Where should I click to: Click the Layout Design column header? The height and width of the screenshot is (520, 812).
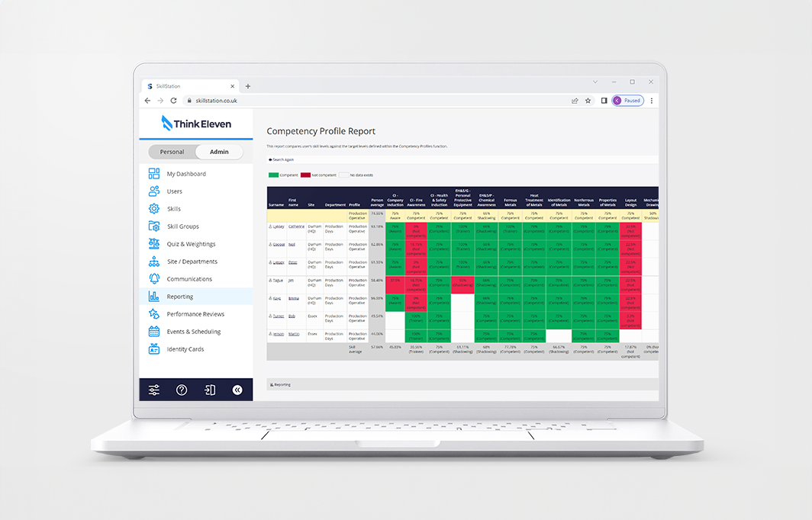click(630, 202)
